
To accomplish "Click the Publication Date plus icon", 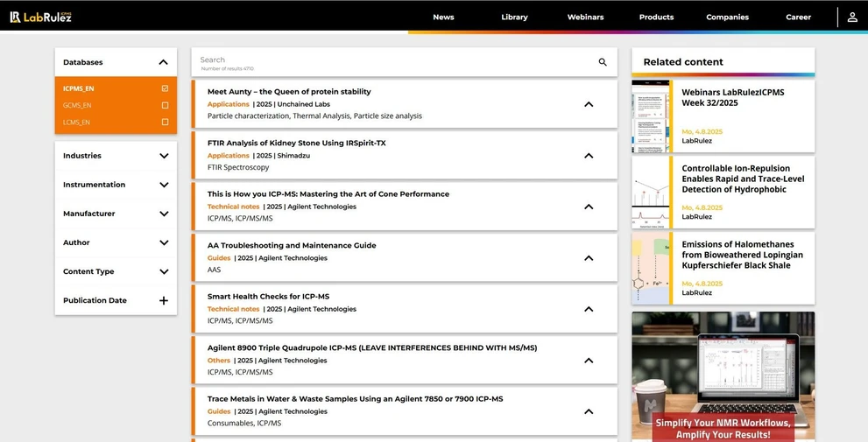I will point(164,300).
